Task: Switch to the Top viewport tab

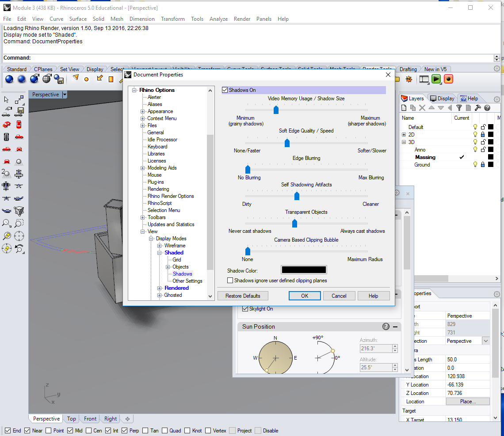Action: (x=71, y=419)
